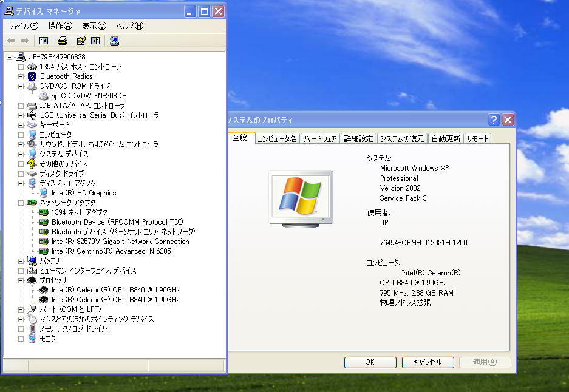Switch to the リモート tab
Image resolution: width=569 pixels, height=392 pixels.
point(477,138)
